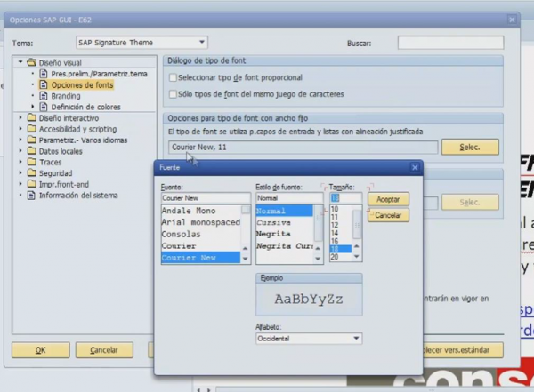Viewport: 534px width, 392px height.
Task: Open the Alfabeto Occidental dropdown
Action: (356, 339)
